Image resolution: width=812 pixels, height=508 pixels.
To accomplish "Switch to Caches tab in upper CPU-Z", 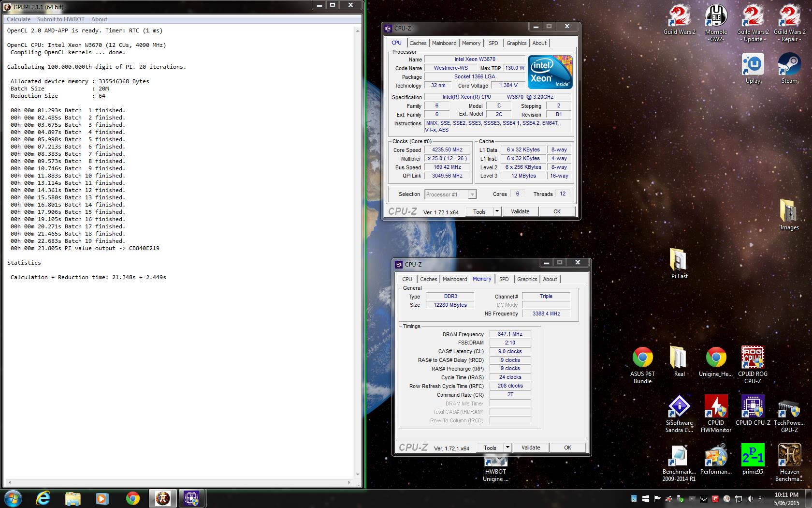I will 418,43.
